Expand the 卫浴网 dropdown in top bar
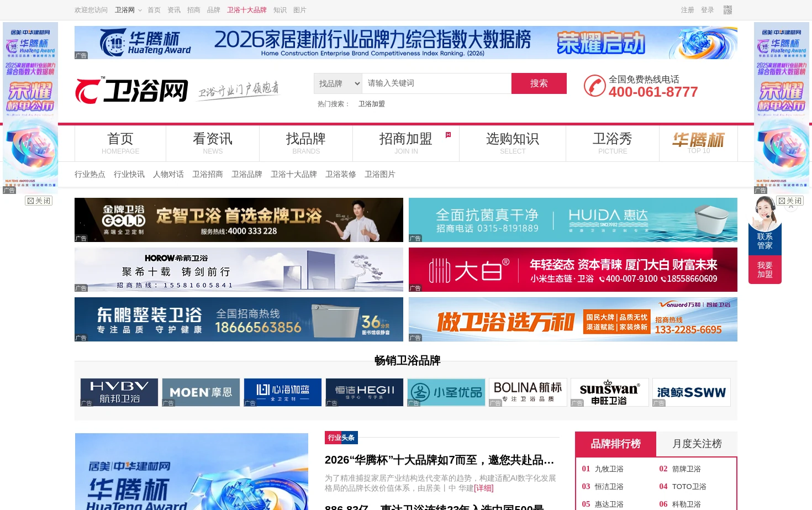The image size is (812, 510). 128,10
